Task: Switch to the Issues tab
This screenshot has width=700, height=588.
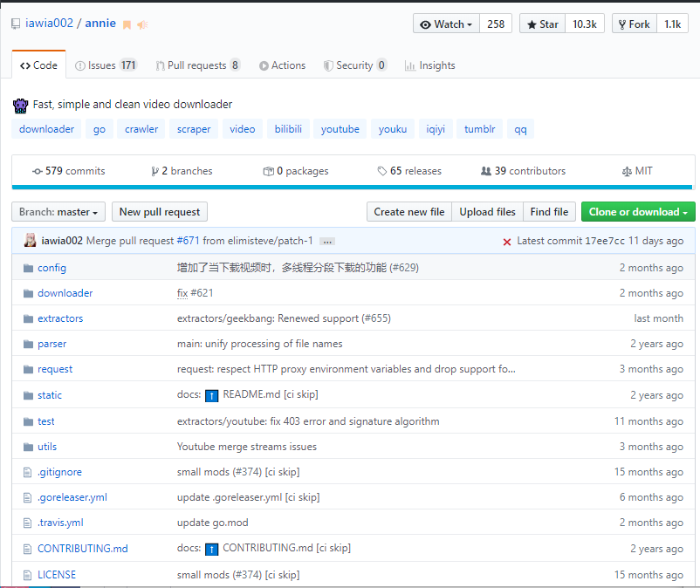Action: coord(106,65)
